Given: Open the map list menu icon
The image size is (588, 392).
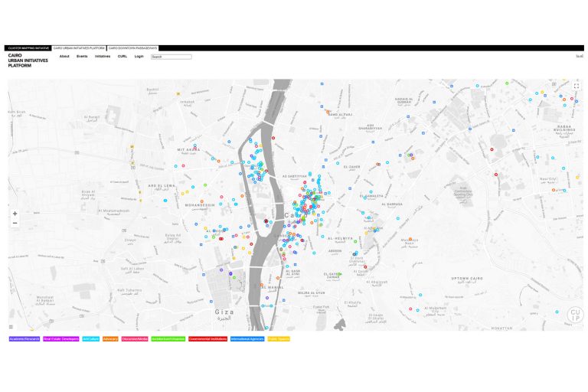Looking at the screenshot, I should pyautogui.click(x=11, y=327).
